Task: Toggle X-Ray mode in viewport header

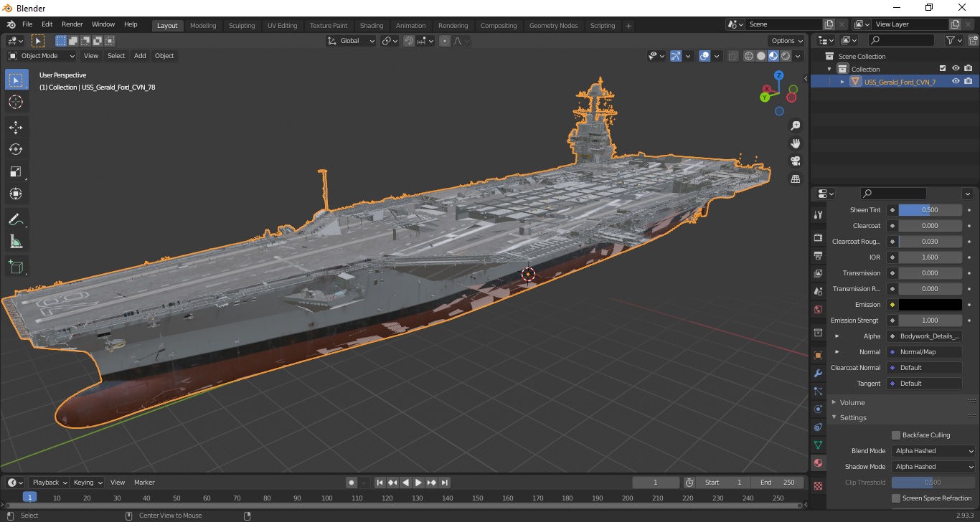Action: 732,56
